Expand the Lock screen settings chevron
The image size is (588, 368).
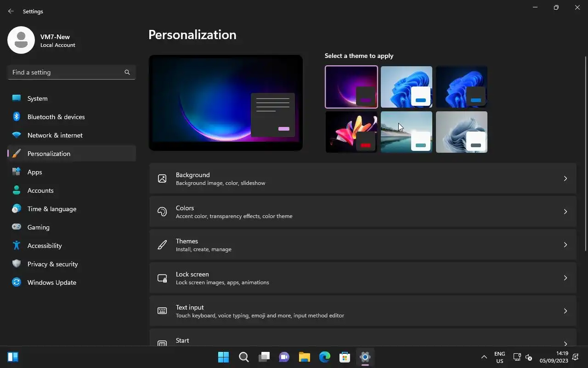point(565,278)
